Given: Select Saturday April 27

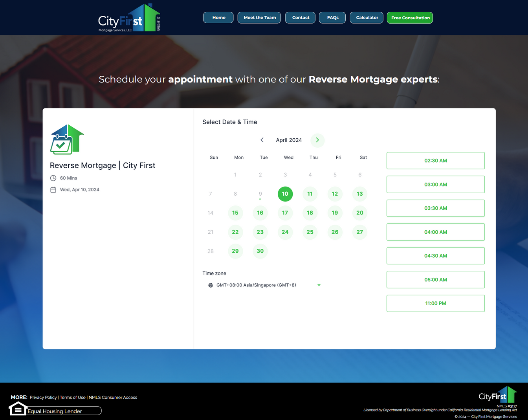Looking at the screenshot, I should click(x=360, y=232).
